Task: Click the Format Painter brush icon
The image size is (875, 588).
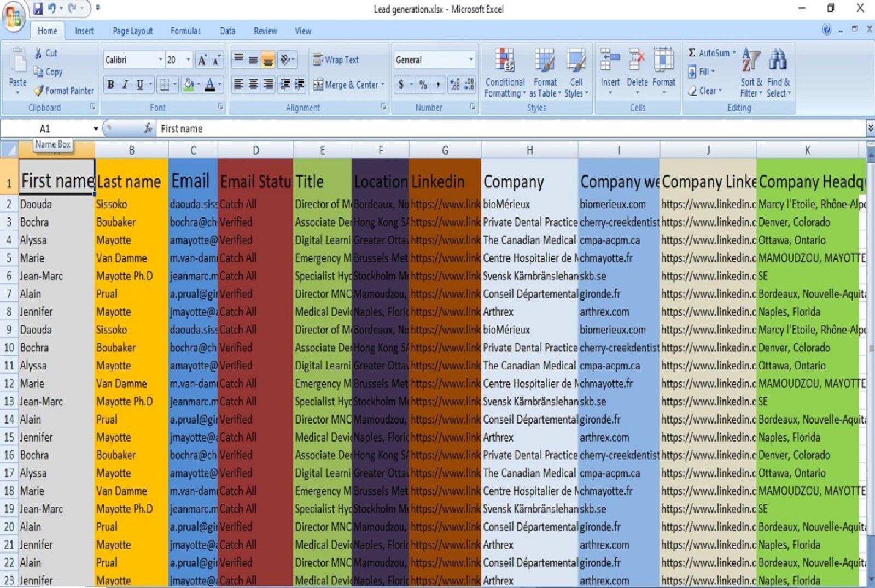Action: [39, 91]
